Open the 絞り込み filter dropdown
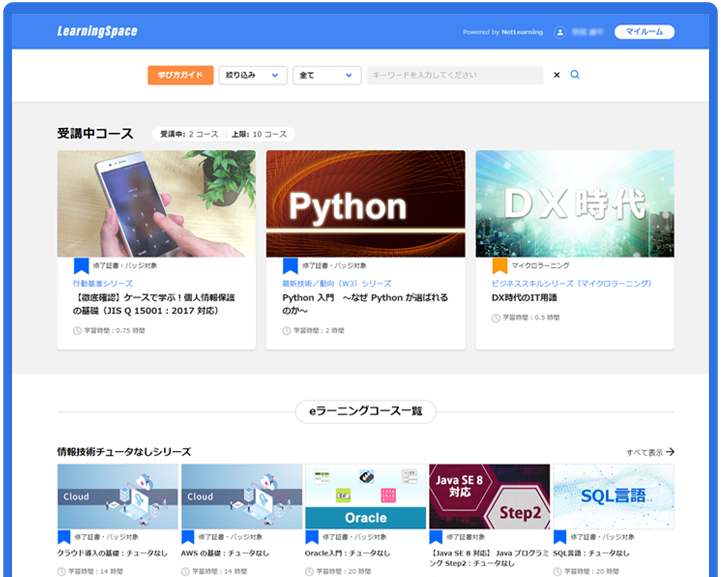The height and width of the screenshot is (577, 721). click(253, 75)
